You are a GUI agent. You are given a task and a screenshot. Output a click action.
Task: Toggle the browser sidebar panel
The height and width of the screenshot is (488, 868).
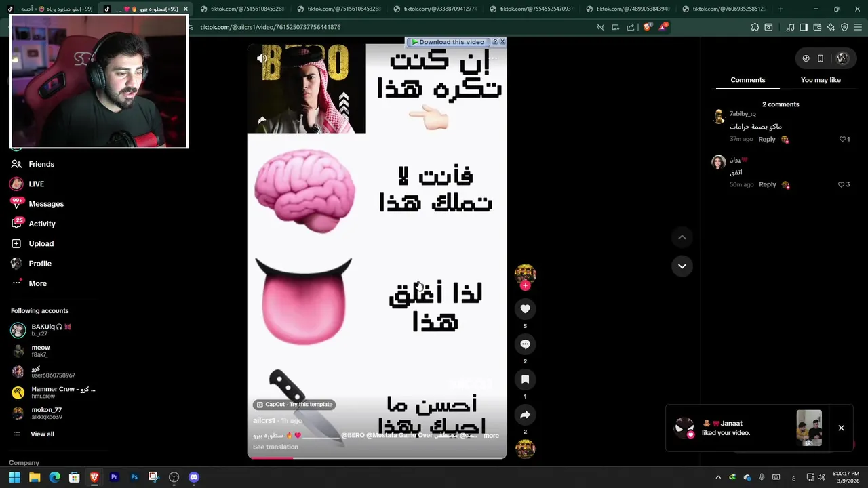click(x=804, y=27)
